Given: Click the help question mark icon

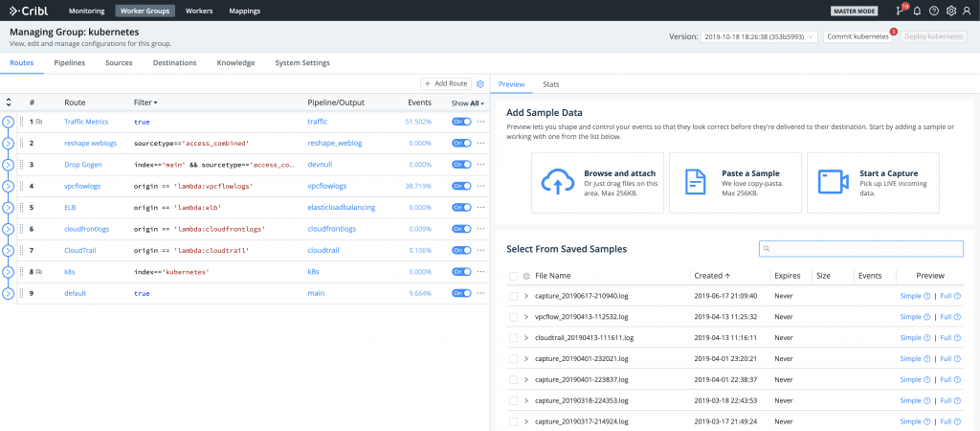Looking at the screenshot, I should tap(934, 11).
